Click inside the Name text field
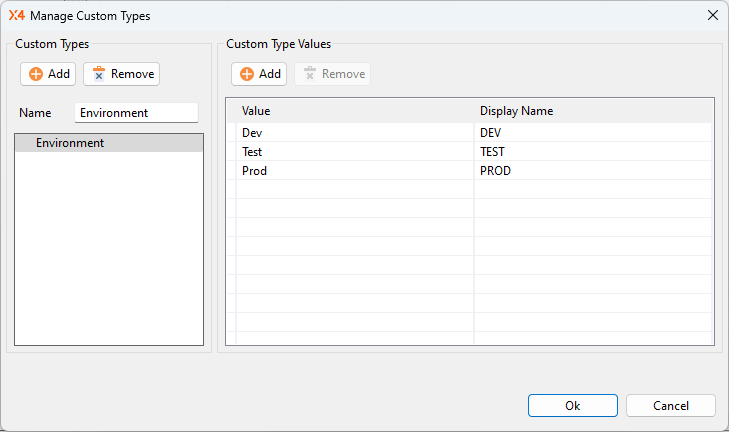This screenshot has width=729, height=432. pyautogui.click(x=136, y=113)
